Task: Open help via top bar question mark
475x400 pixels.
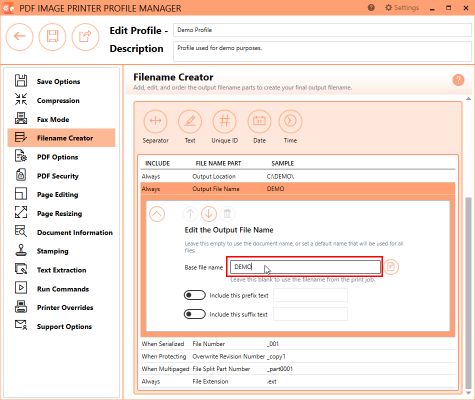Action: pos(371,8)
